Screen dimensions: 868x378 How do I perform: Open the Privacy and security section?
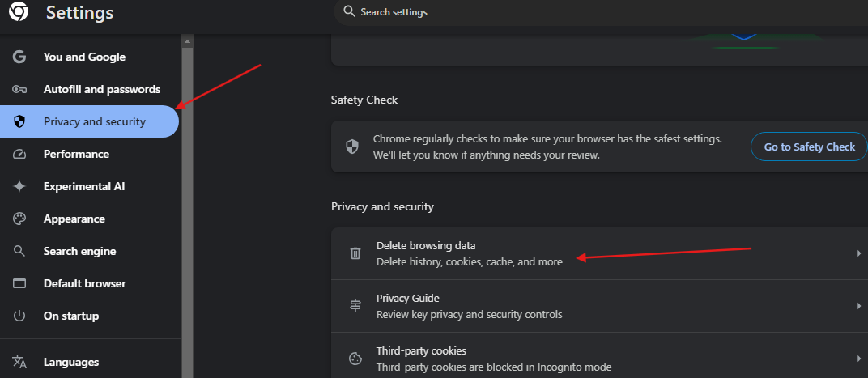coord(89,121)
